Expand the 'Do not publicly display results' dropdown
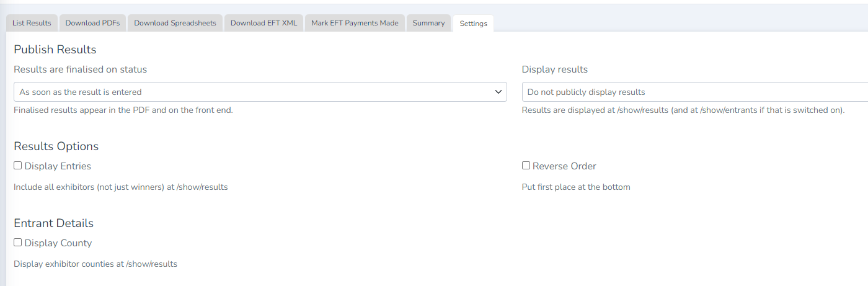 [694, 92]
